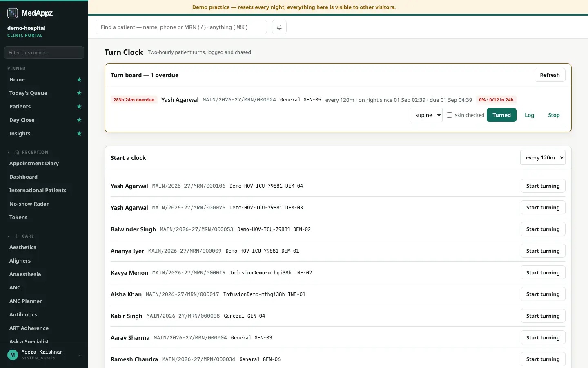The height and width of the screenshot is (368, 588).
Task: Open Patients from pinned menu
Action: [20, 107]
